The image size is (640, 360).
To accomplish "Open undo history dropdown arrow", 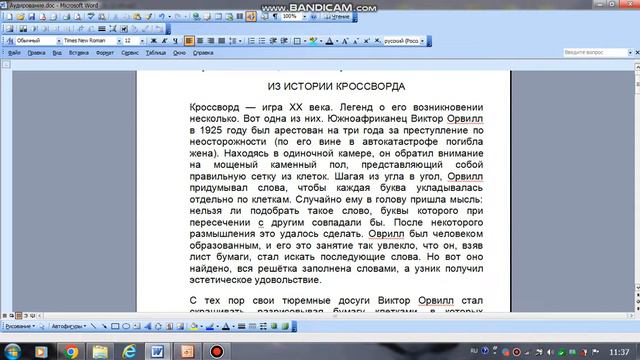I will tap(169, 17).
